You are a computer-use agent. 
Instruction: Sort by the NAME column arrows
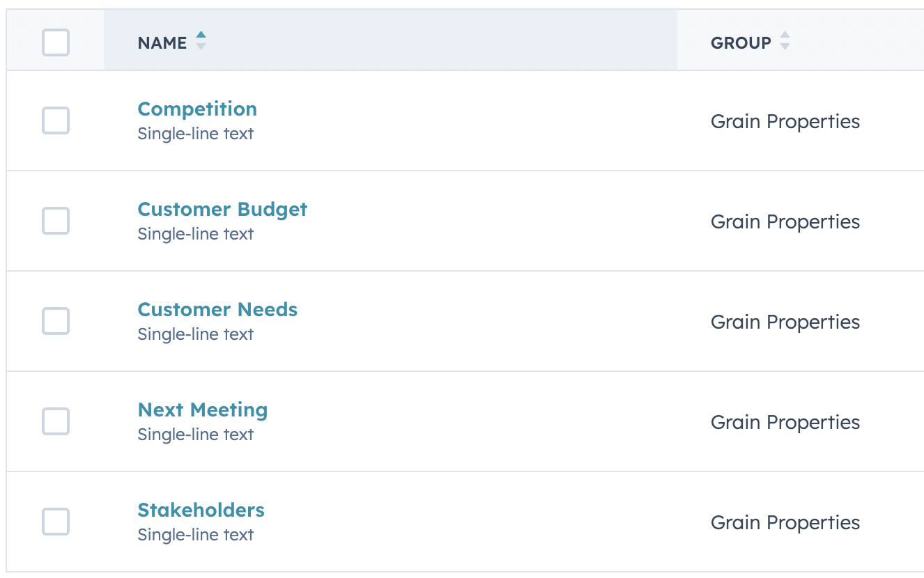[x=201, y=41]
